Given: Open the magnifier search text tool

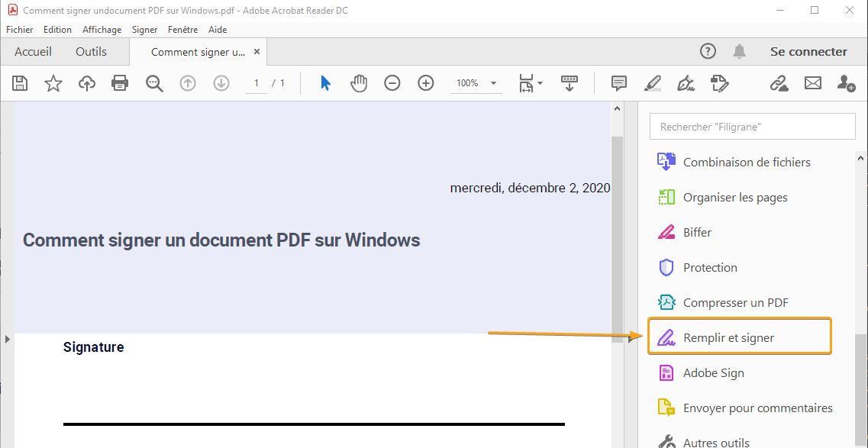Looking at the screenshot, I should 154,83.
